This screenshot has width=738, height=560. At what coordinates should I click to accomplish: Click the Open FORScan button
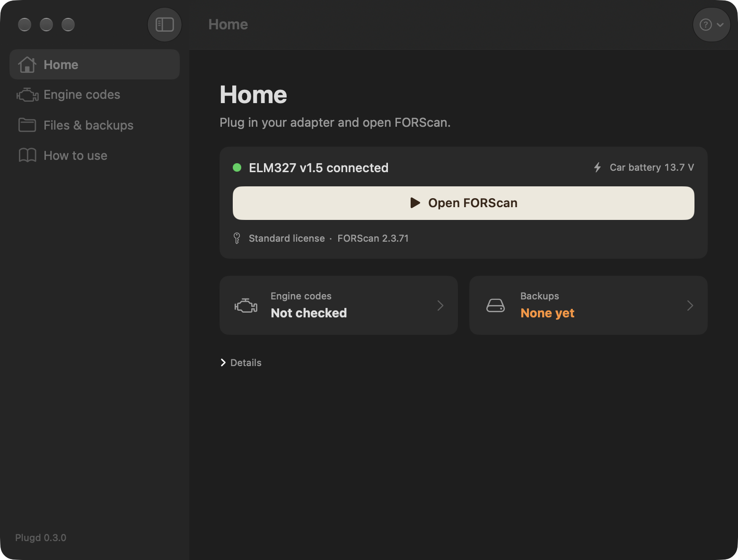click(x=464, y=203)
